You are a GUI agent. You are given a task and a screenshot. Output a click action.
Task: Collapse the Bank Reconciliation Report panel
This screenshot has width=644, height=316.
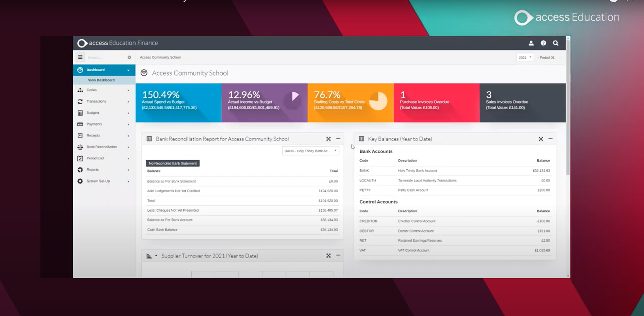click(x=338, y=139)
